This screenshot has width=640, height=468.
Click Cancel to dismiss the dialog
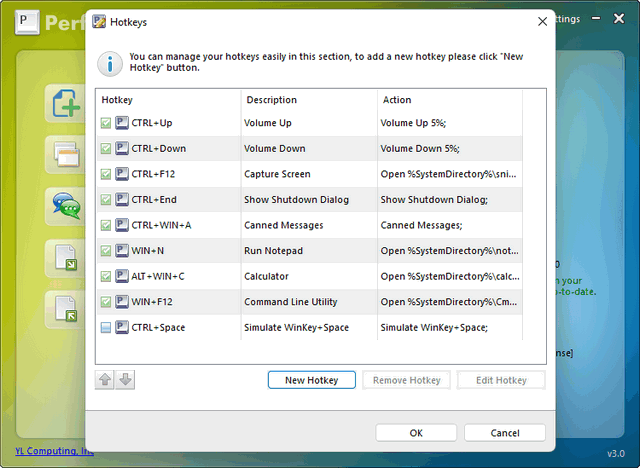coord(505,433)
